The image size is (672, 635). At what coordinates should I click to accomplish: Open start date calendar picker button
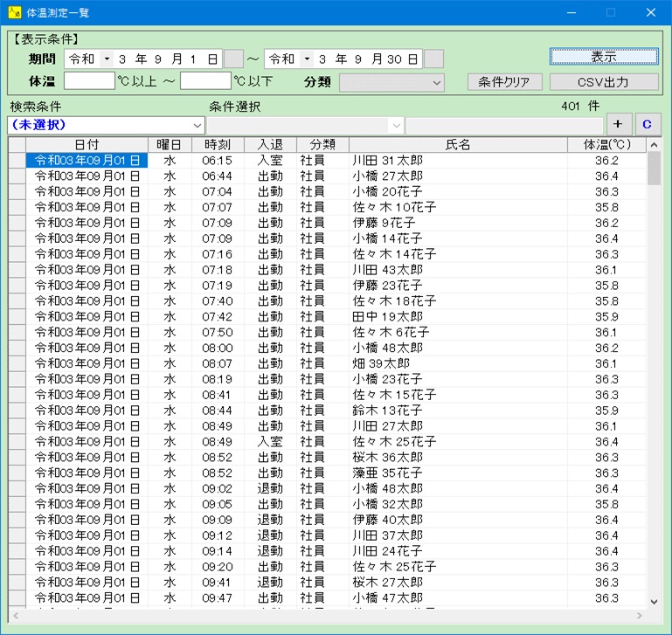click(233, 59)
